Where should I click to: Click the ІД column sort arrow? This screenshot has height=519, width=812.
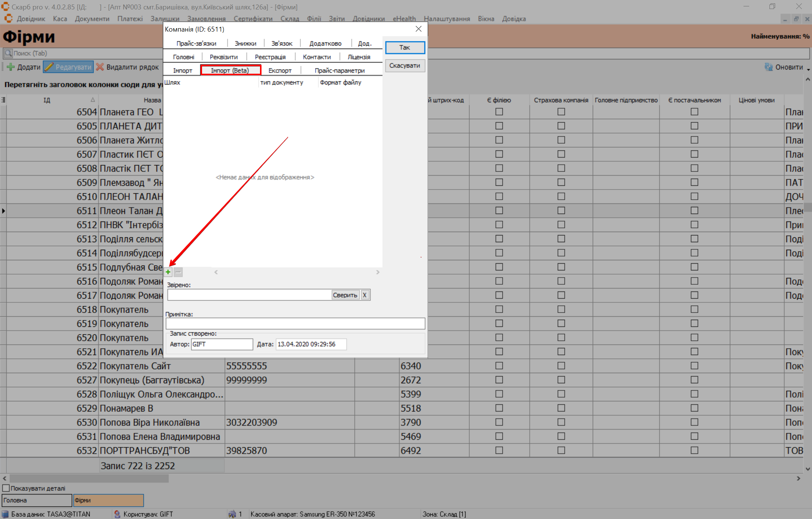[93, 100]
